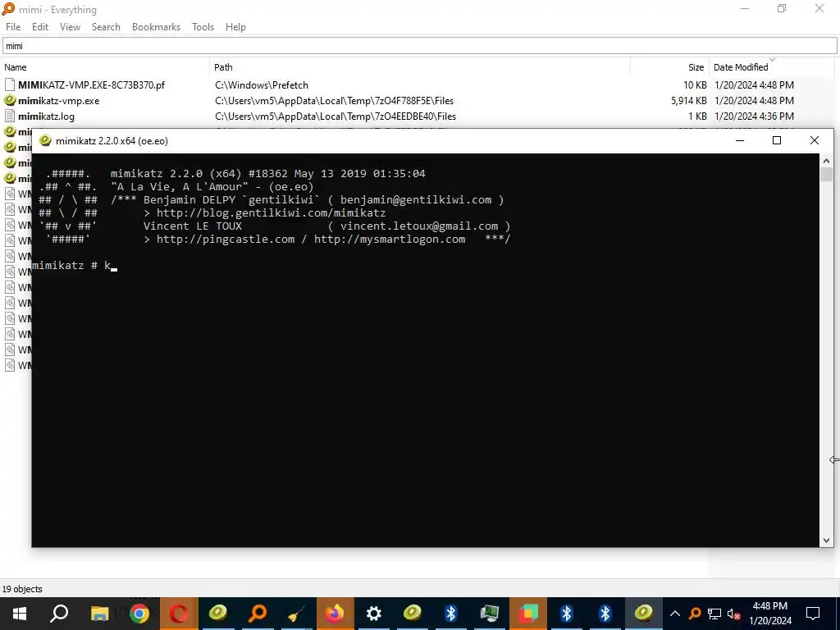The height and width of the screenshot is (630, 840).
Task: Minimize the mimikatz console window
Action: tap(740, 140)
